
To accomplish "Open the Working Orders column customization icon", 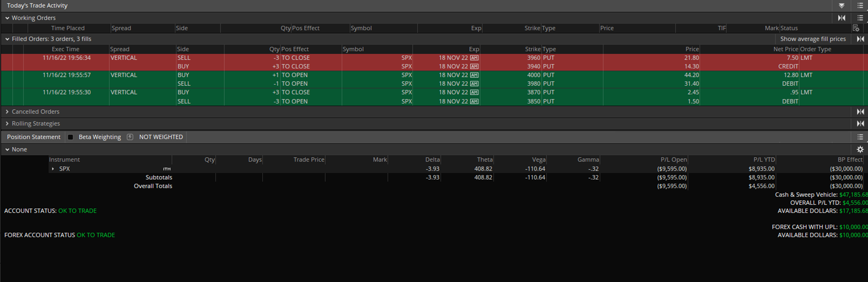I will pos(856,28).
